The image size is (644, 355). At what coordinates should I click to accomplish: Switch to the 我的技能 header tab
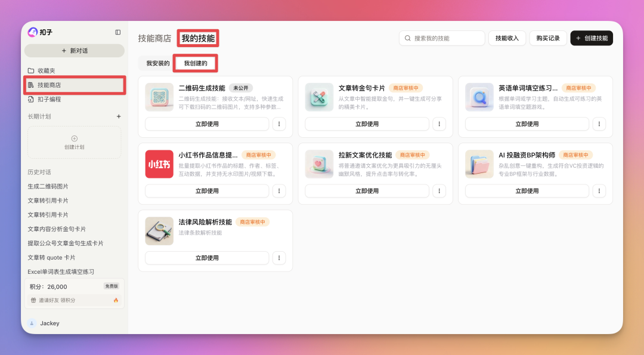point(198,38)
